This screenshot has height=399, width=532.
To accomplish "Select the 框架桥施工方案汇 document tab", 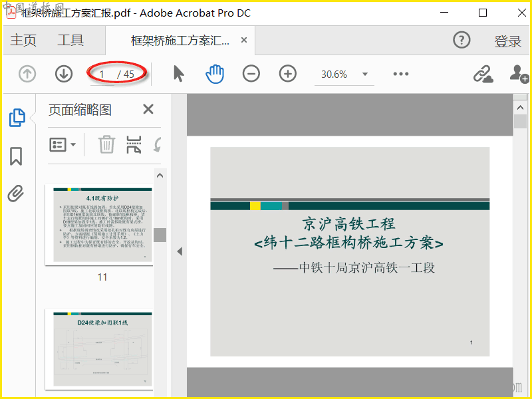I will (180, 41).
